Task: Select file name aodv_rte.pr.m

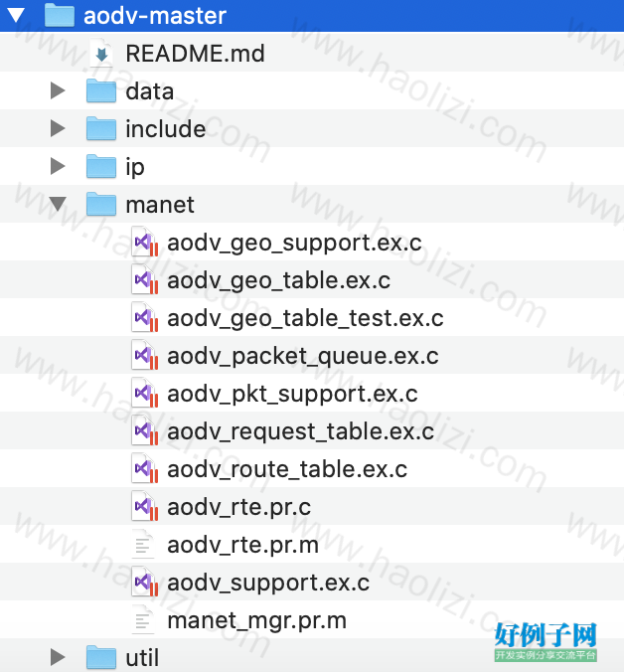Action: pos(242,545)
